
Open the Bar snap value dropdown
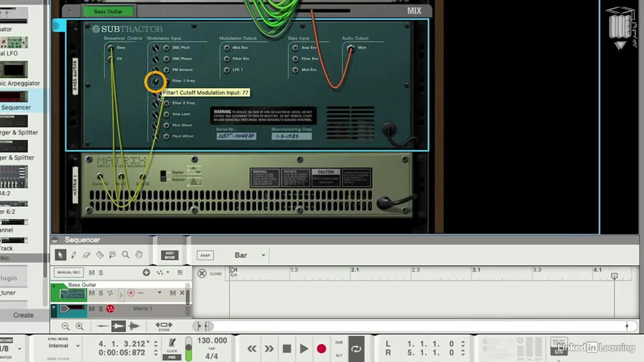pos(250,255)
